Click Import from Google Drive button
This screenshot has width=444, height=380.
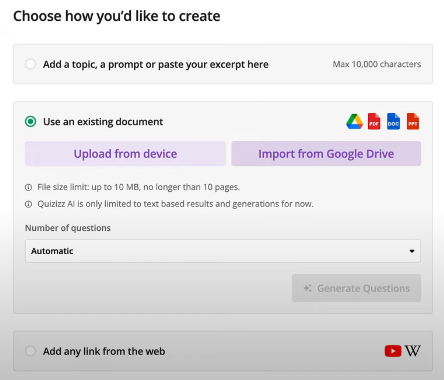click(326, 154)
